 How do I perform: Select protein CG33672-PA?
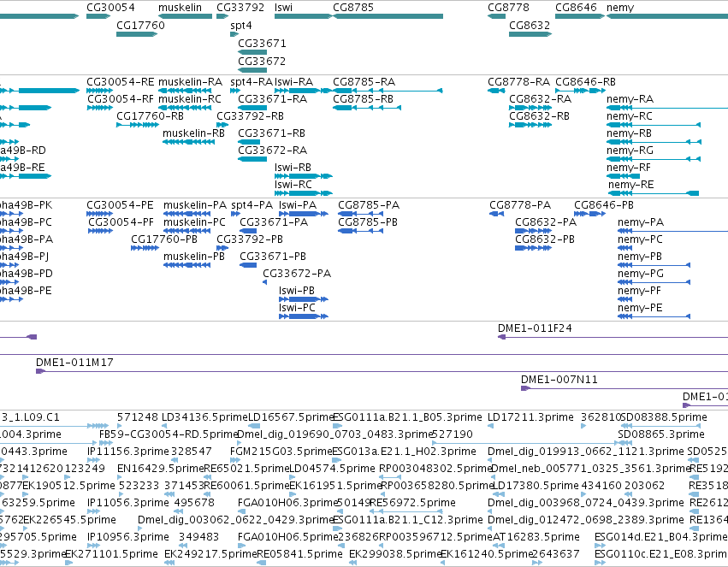(x=297, y=275)
